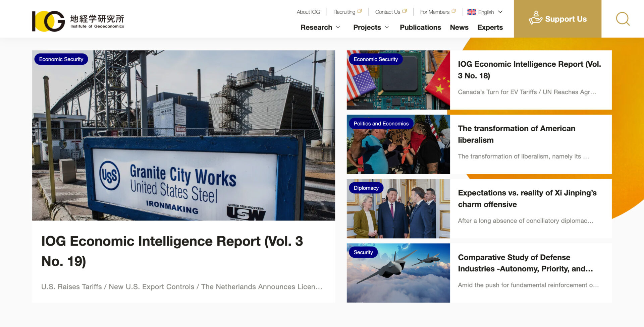Open the Xi Jinping meeting thumbnail
644x327 pixels.
[398, 208]
